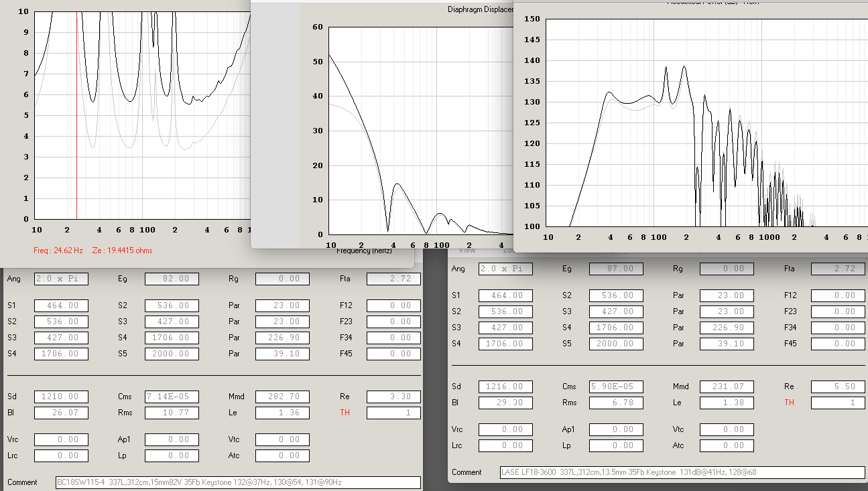Click Le field showing 1.38
This screenshot has height=491, width=868.
pyautogui.click(x=727, y=403)
